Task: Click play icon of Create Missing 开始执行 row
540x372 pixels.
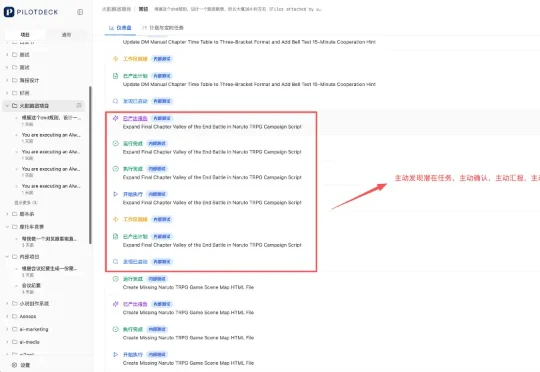Action: click(x=116, y=354)
